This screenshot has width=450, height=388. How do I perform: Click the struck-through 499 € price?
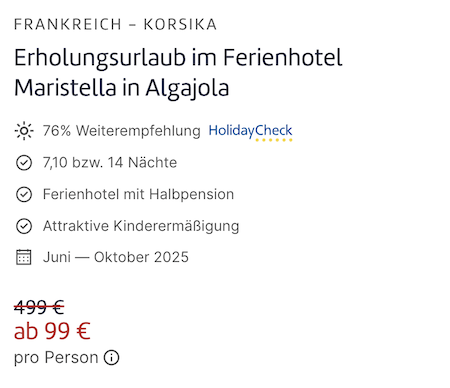point(39,307)
